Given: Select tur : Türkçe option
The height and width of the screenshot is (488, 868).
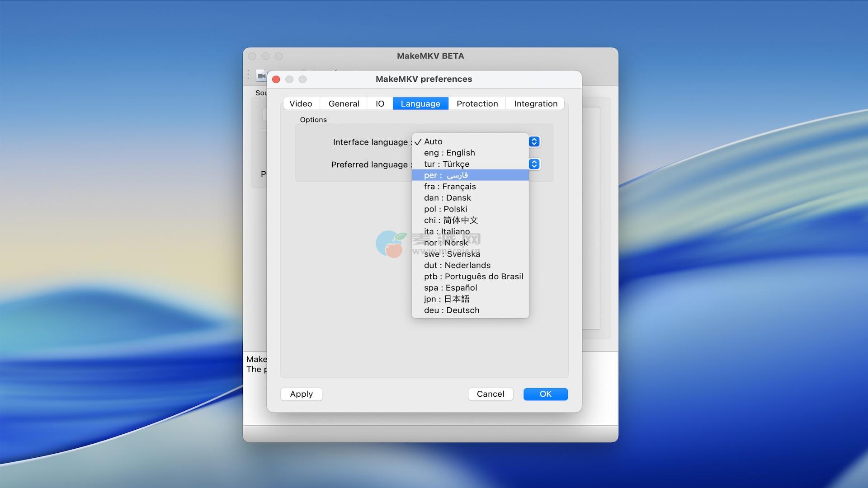Looking at the screenshot, I should (447, 164).
